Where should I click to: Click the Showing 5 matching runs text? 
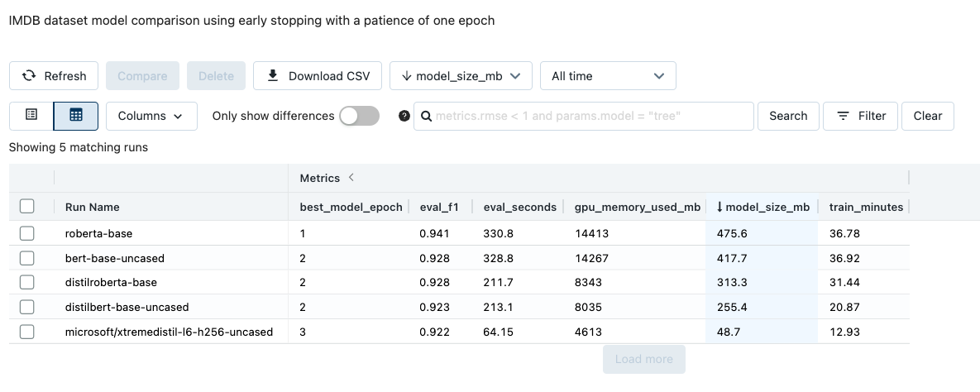point(79,147)
